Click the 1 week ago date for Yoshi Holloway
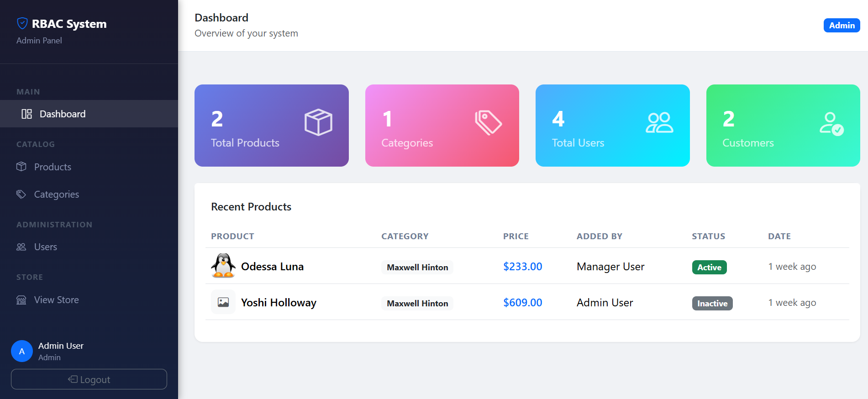The height and width of the screenshot is (399, 868). pos(792,303)
